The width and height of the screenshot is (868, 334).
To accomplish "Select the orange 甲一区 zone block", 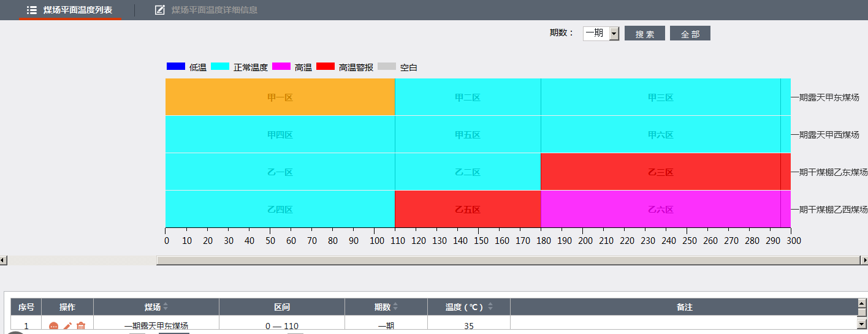I will (x=280, y=97).
